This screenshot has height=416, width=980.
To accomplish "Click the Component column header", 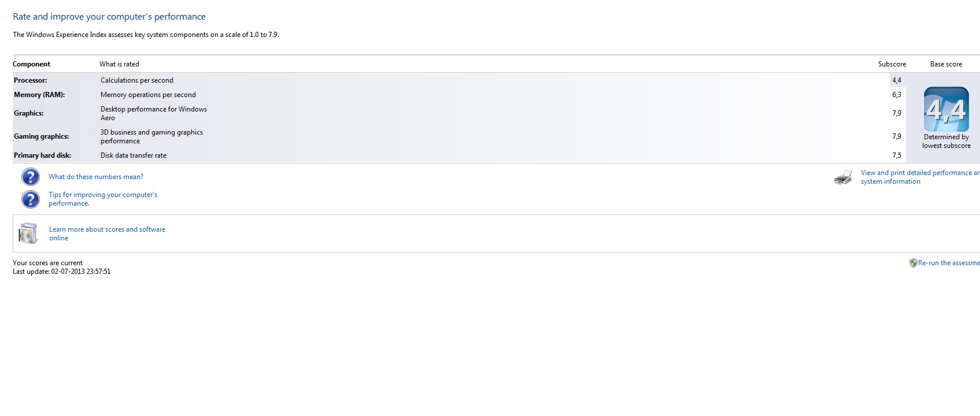I will pyautogui.click(x=31, y=64).
